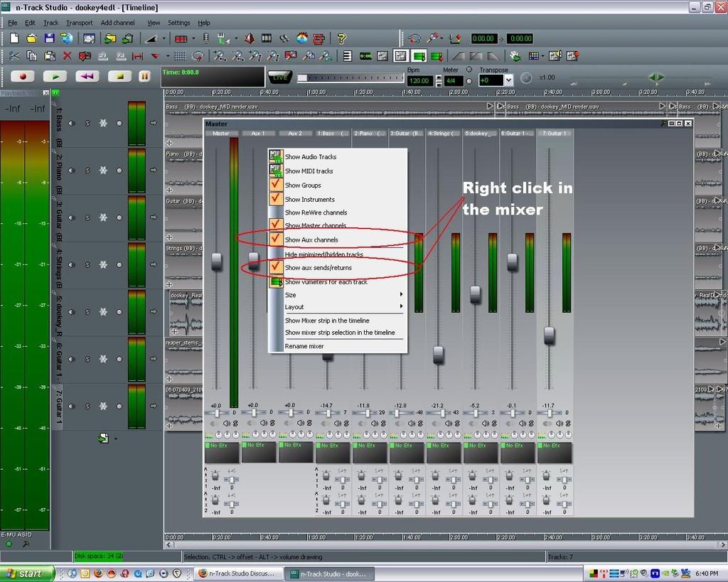
Task: Arm recording on the Guitar track 3
Action: click(119, 217)
